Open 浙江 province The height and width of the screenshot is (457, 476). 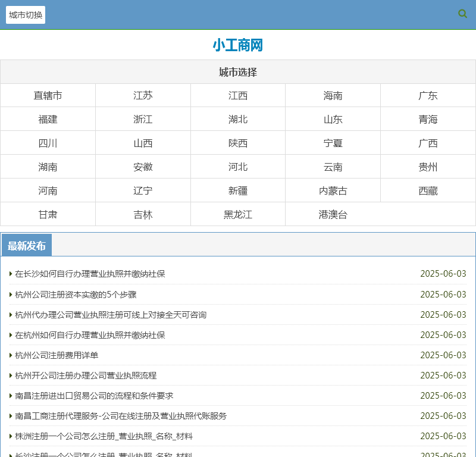143,120
